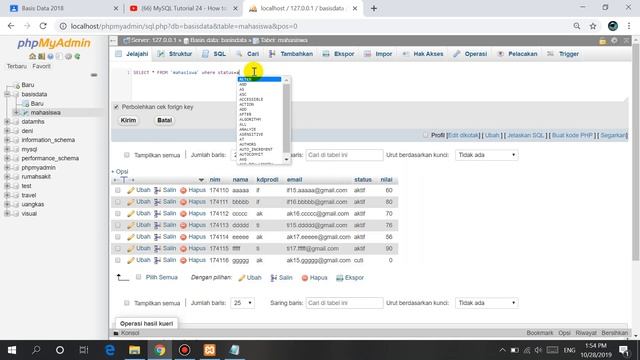This screenshot has width=640, height=360.
Task: Open Microsoft Edge from taskbar
Action: 110,350
